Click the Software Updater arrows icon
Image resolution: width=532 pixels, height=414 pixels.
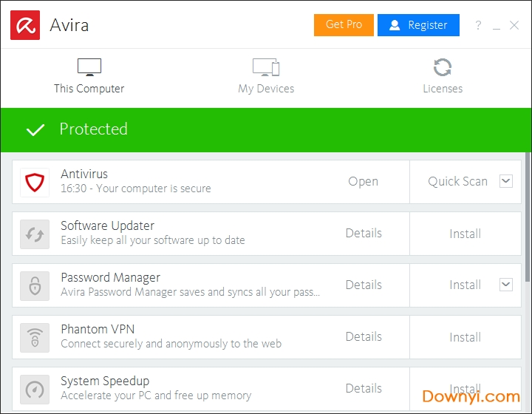pyautogui.click(x=35, y=234)
